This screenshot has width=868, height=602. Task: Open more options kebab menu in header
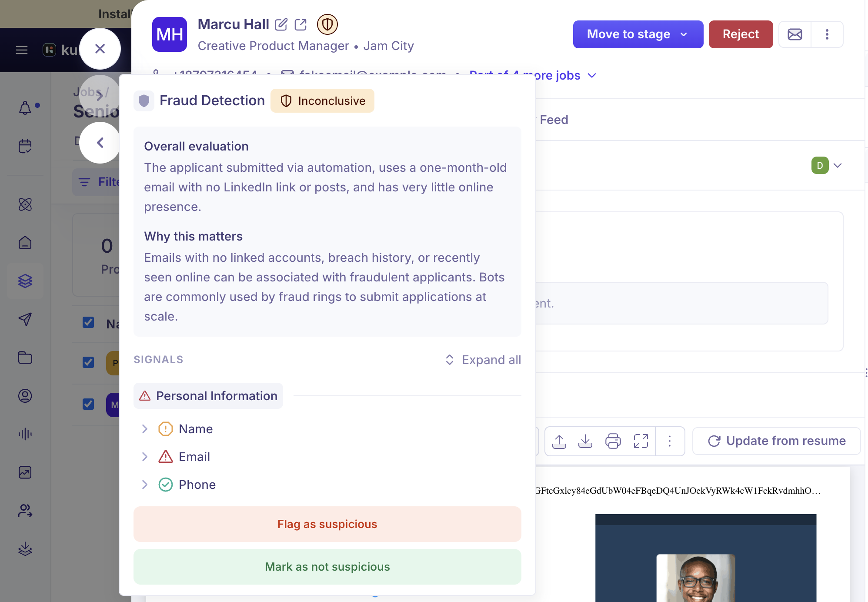[827, 34]
